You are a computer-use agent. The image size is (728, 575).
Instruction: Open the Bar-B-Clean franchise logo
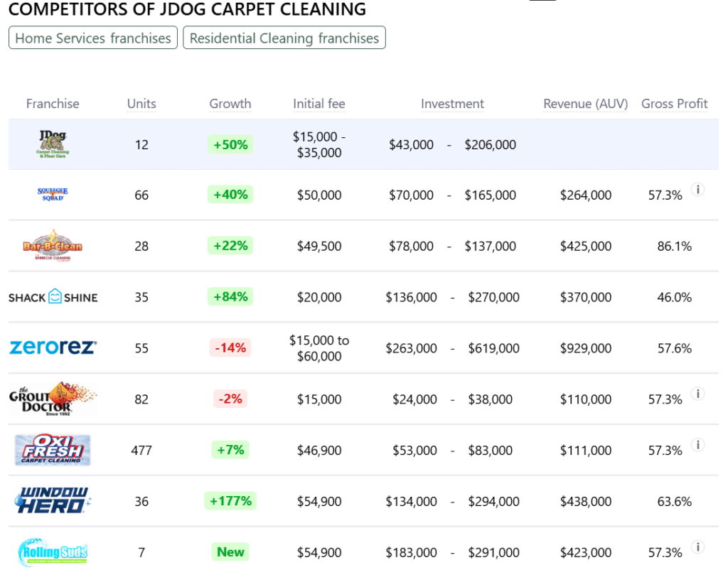click(x=53, y=245)
